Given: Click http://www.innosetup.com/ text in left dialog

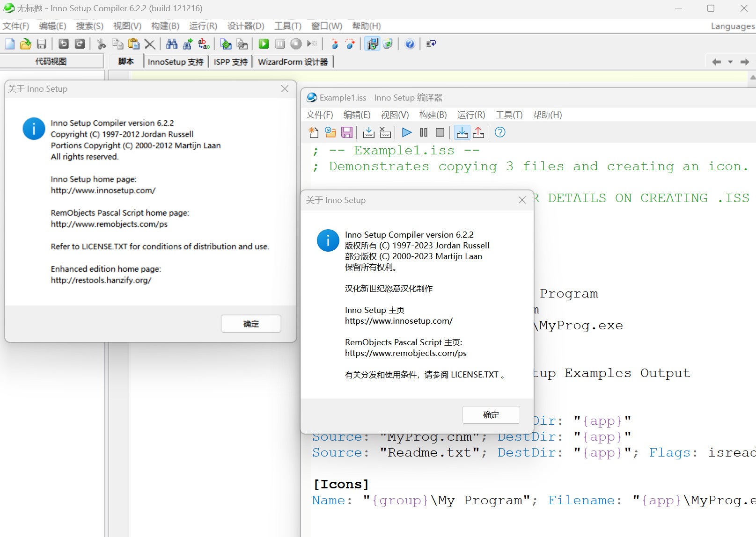Looking at the screenshot, I should [103, 190].
